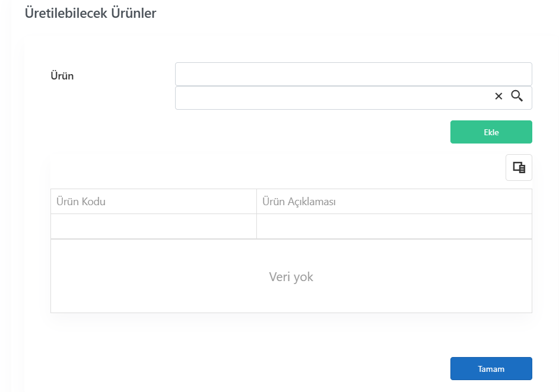Filter product codes in the Ürün Kodu filter row
The width and height of the screenshot is (559, 392).
point(154,227)
